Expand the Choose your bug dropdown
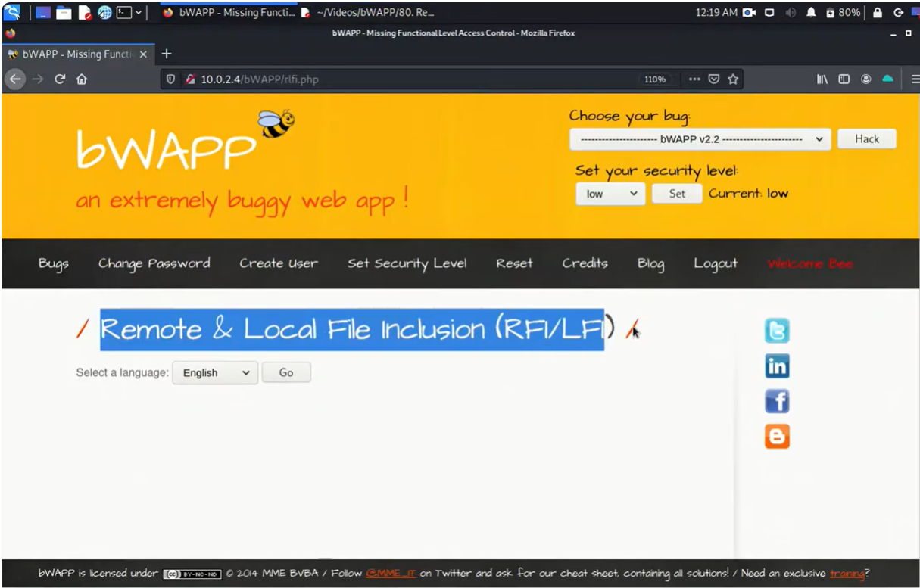Image resolution: width=920 pixels, height=588 pixels. 700,139
